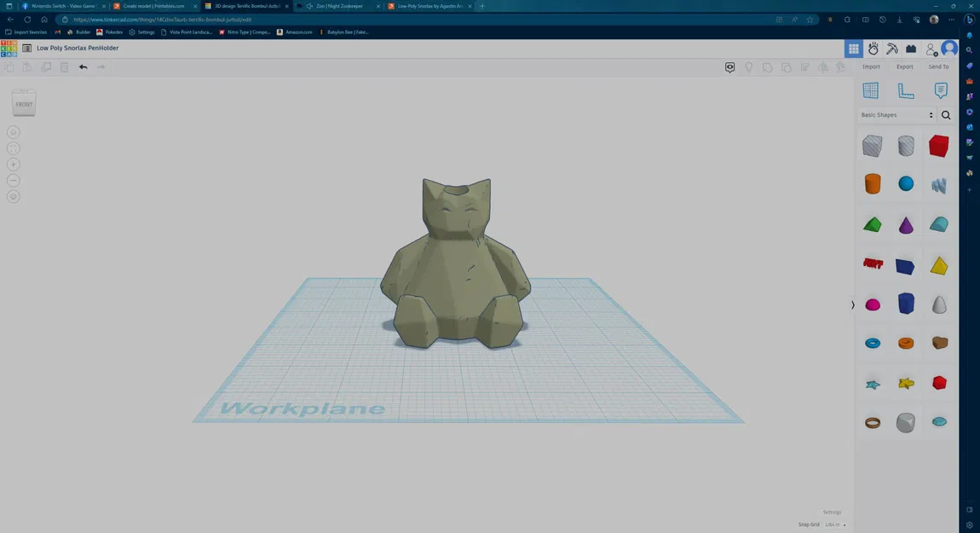Screen dimensions: 980x533
Task: Zoom out using the minus button
Action: 13,180
